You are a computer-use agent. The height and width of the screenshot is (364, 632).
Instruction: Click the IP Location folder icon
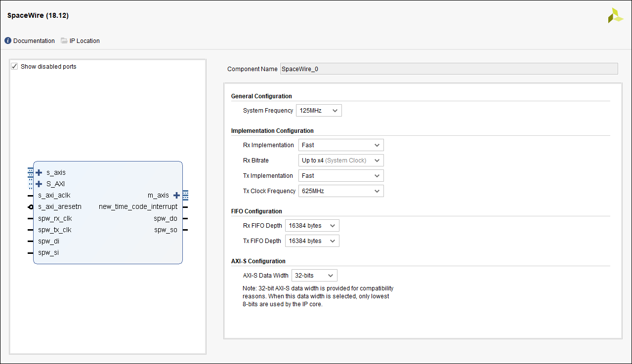pyautogui.click(x=64, y=41)
